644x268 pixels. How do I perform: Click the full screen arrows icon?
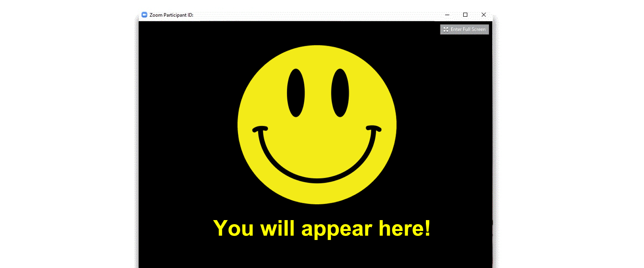pyautogui.click(x=446, y=29)
